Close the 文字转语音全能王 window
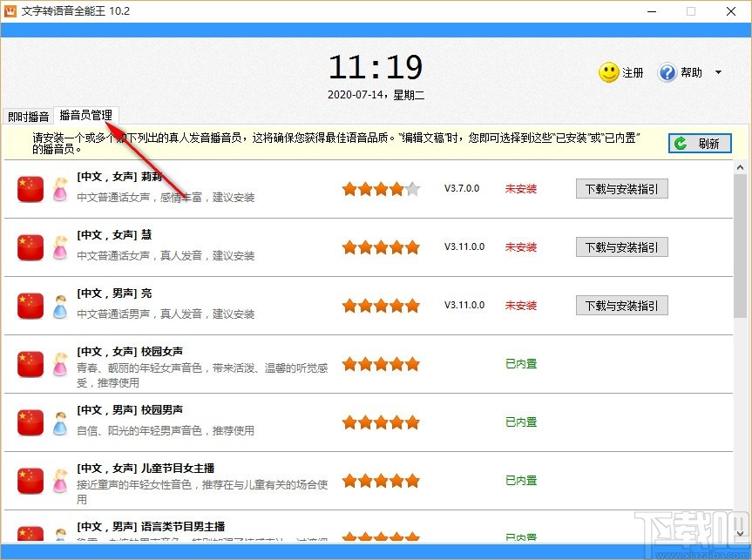 pyautogui.click(x=731, y=11)
